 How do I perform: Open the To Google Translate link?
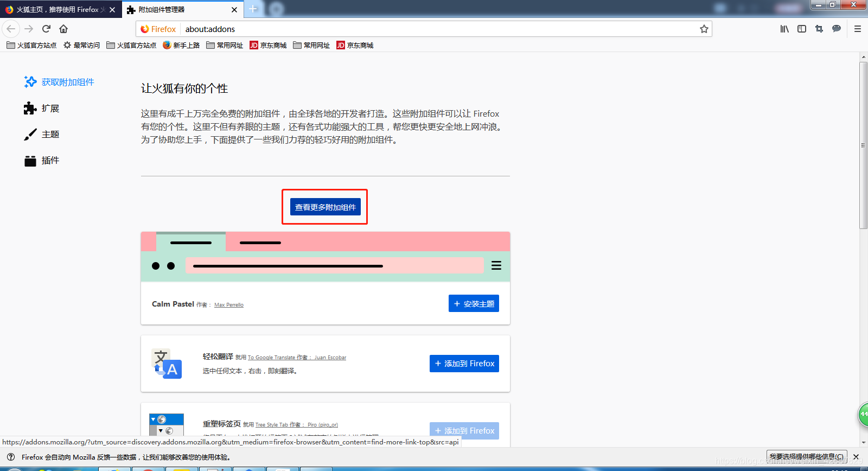coord(271,358)
